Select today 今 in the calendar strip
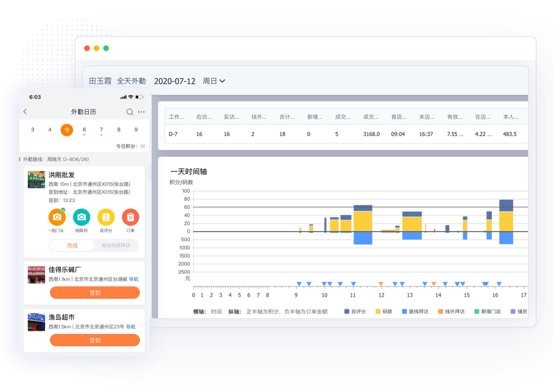This screenshot has height=392, width=553. coord(67,130)
